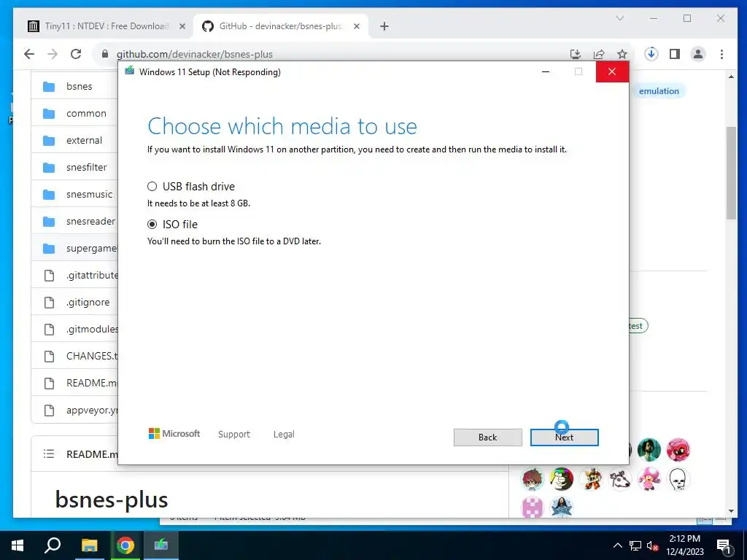Click the share page icon in address bar

pos(599,54)
